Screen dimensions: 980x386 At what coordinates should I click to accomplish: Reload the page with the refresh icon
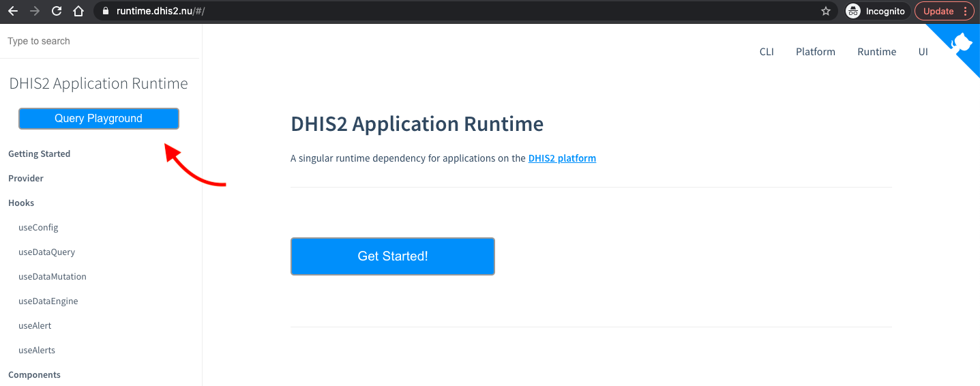(57, 11)
